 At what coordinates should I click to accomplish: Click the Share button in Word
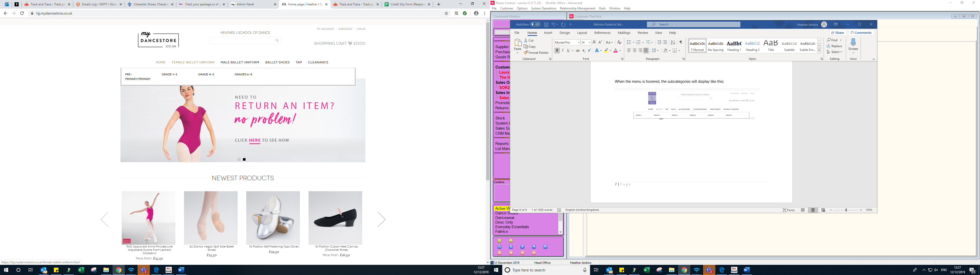click(838, 33)
